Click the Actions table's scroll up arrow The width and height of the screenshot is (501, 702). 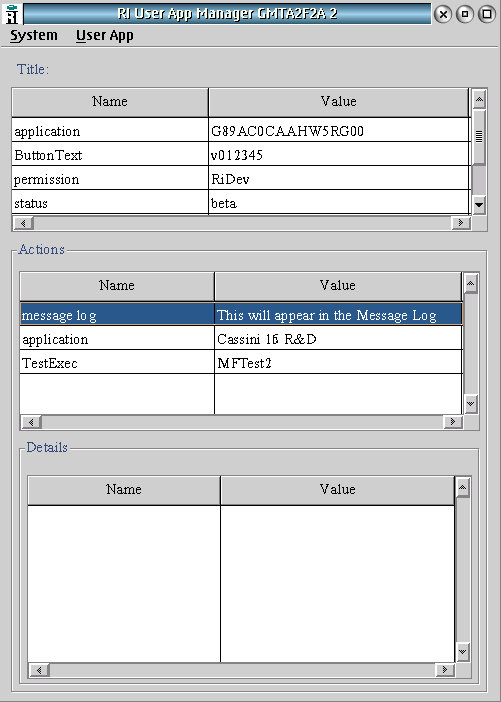point(471,284)
